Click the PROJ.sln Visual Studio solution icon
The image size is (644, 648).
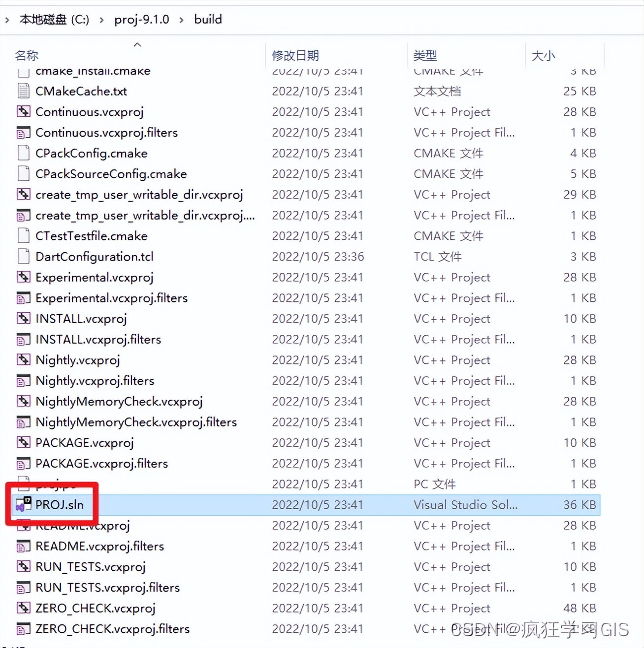point(23,505)
